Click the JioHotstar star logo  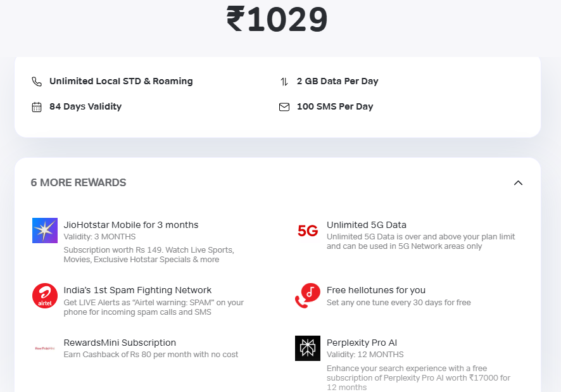point(44,231)
